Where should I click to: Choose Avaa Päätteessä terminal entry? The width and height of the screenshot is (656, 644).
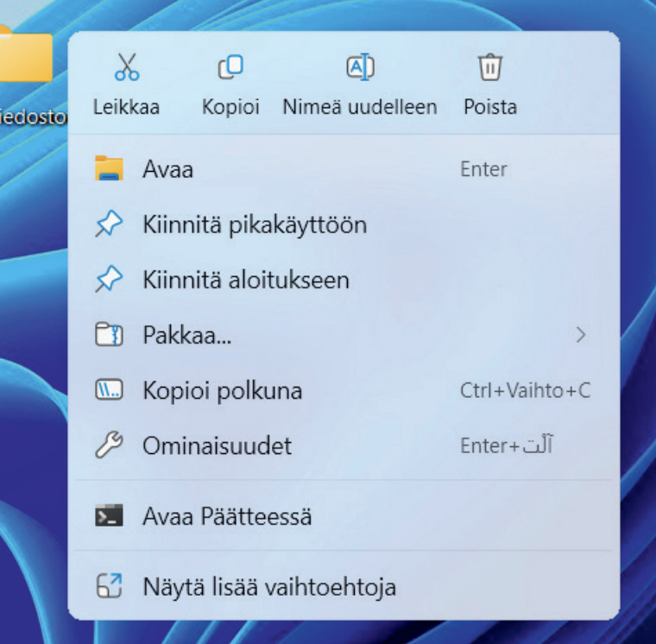click(x=344, y=515)
